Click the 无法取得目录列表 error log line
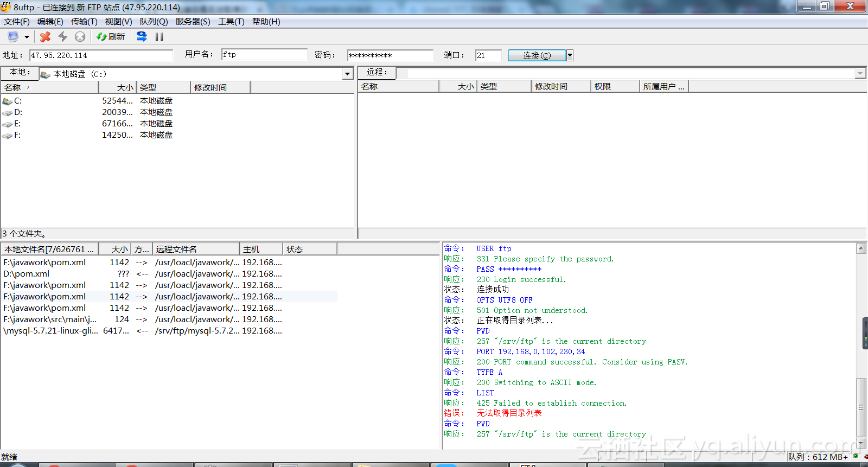 (509, 413)
